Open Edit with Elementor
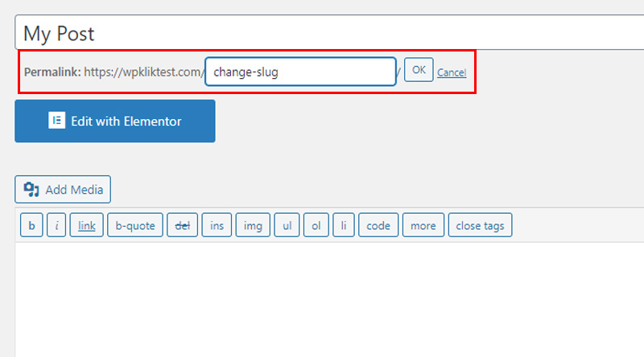Image resolution: width=644 pixels, height=357 pixels. (115, 121)
